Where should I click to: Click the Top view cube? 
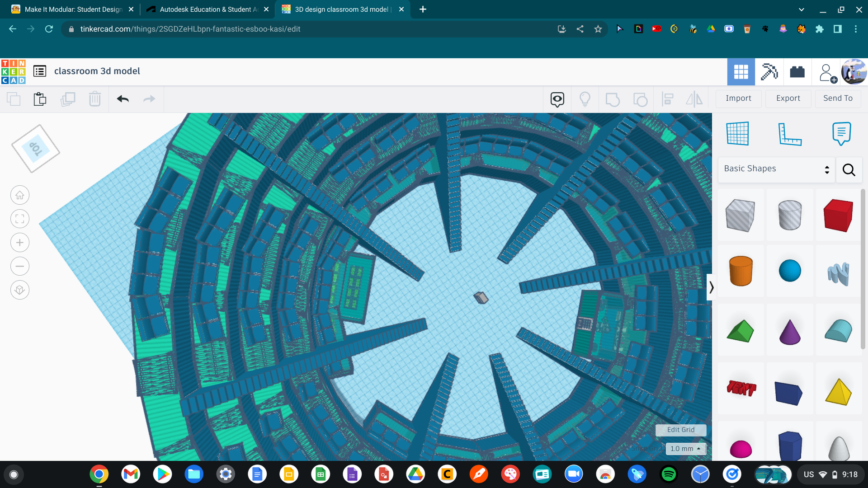tap(35, 149)
